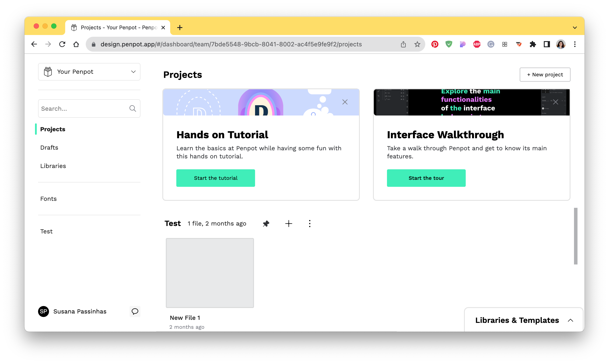Open Libraries in the sidebar
Screen dimensions: 609x364
coord(53,166)
